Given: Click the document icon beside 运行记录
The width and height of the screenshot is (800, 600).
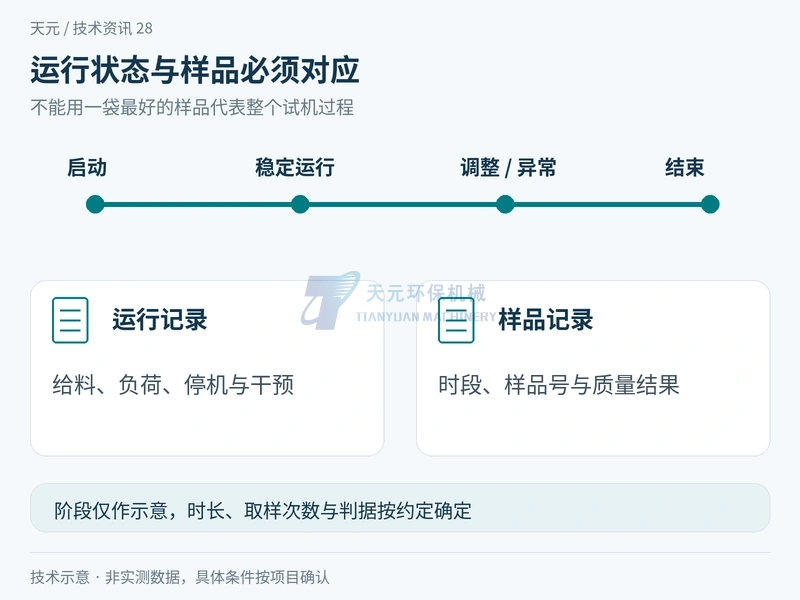Looking at the screenshot, I should [x=70, y=320].
